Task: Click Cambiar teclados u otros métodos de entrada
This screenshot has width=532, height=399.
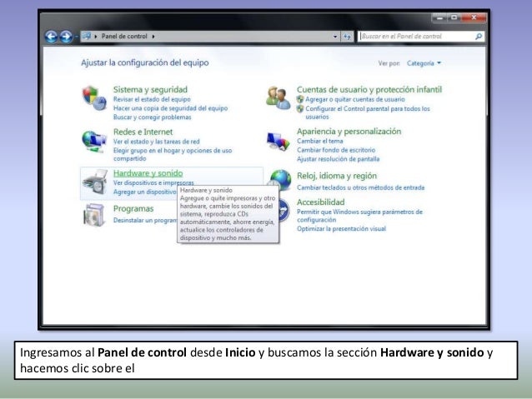Action: 361,187
